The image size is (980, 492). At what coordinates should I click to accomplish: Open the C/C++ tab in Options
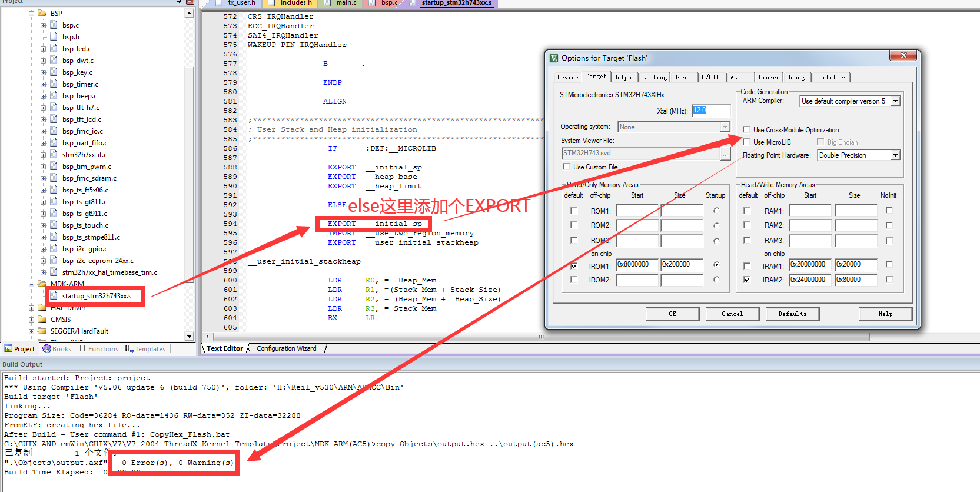coord(710,77)
